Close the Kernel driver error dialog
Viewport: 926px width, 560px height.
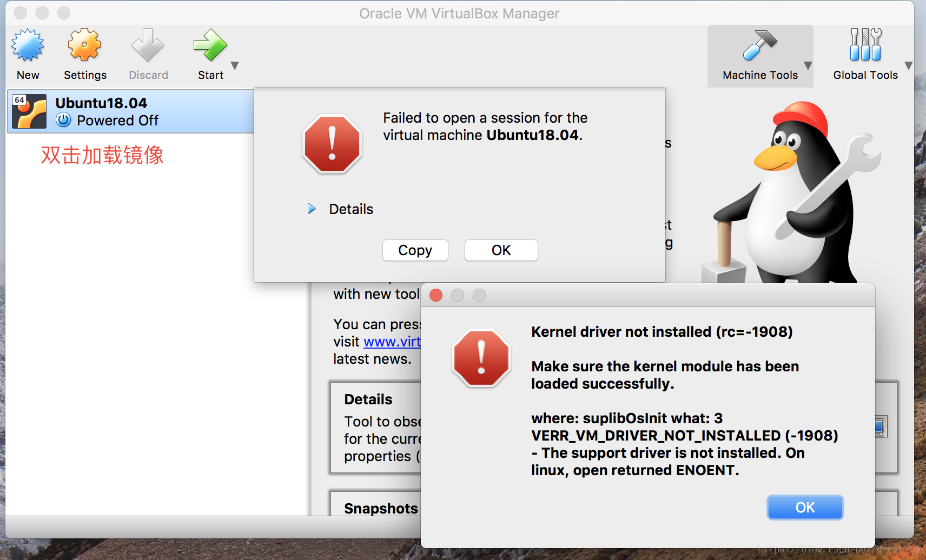[x=436, y=295]
